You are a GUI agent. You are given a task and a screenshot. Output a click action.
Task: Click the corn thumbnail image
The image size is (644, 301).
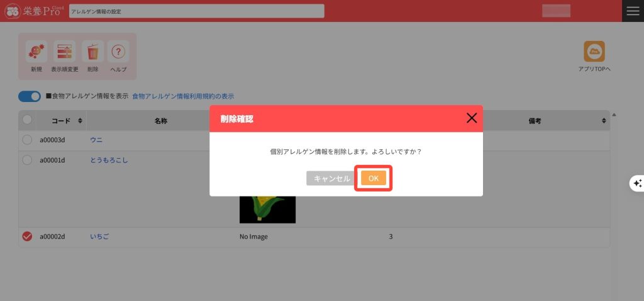[267, 209]
